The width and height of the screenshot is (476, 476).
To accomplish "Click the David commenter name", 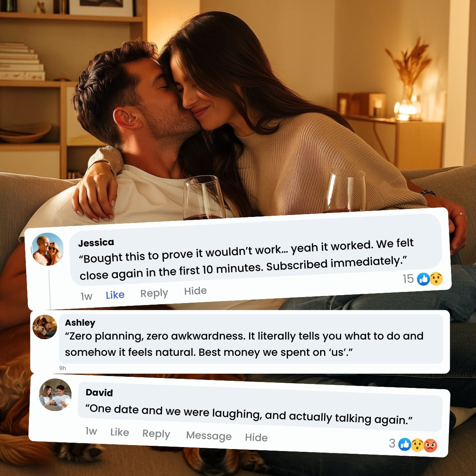I will [x=99, y=392].
